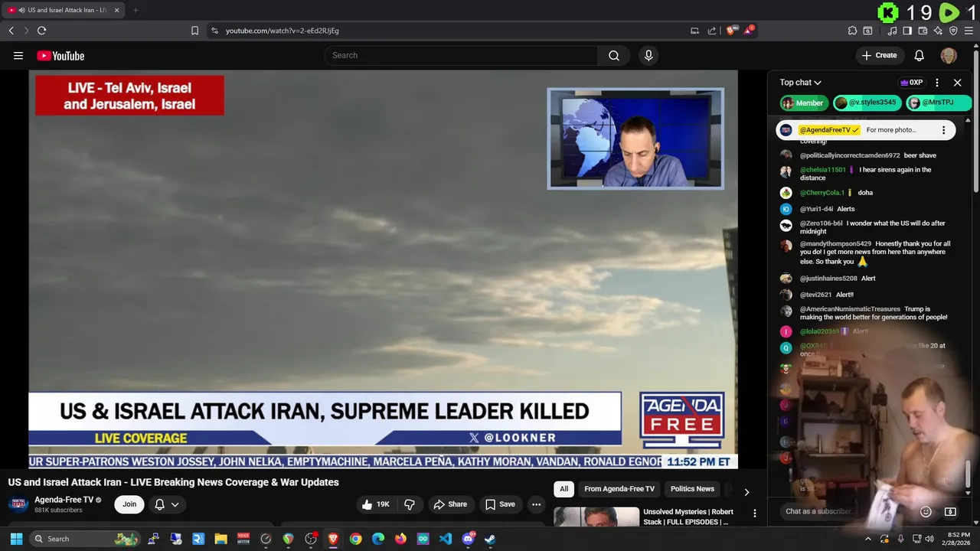Open a new browser tab
This screenshot has height=551, width=980.
coord(136,10)
